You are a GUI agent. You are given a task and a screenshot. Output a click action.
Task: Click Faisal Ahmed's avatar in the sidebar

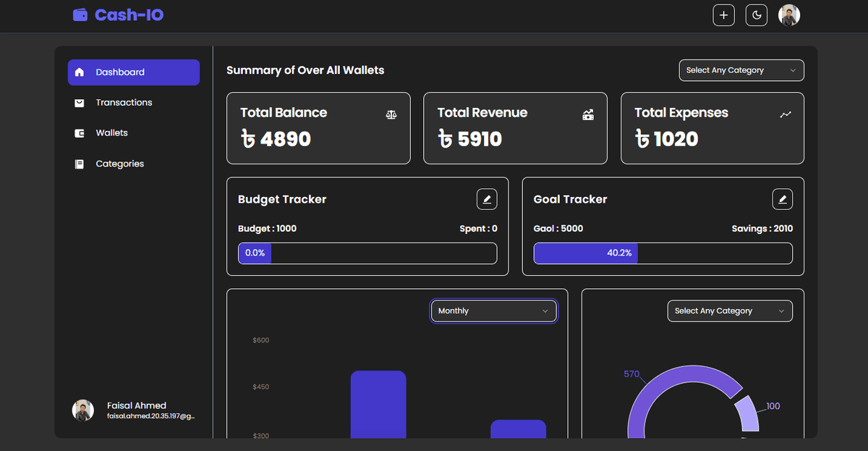tap(82, 410)
